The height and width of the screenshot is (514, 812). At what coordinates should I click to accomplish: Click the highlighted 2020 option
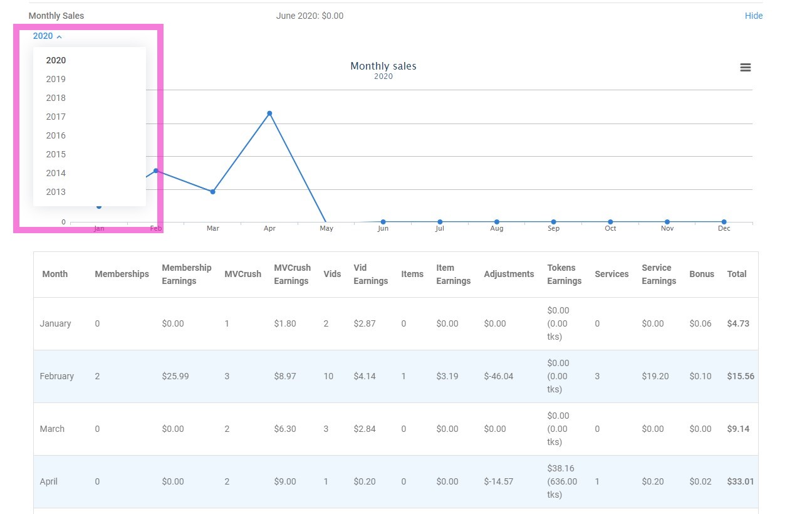(x=56, y=60)
